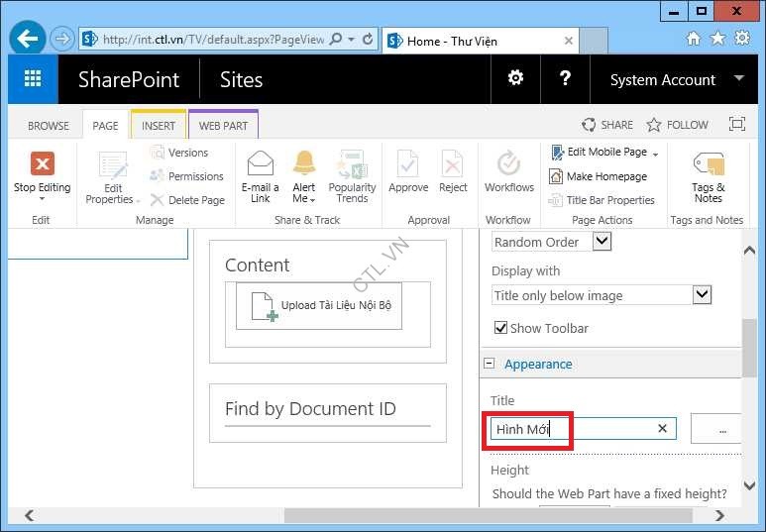
Task: Click the Workflows ribbon icon
Action: pos(508,164)
